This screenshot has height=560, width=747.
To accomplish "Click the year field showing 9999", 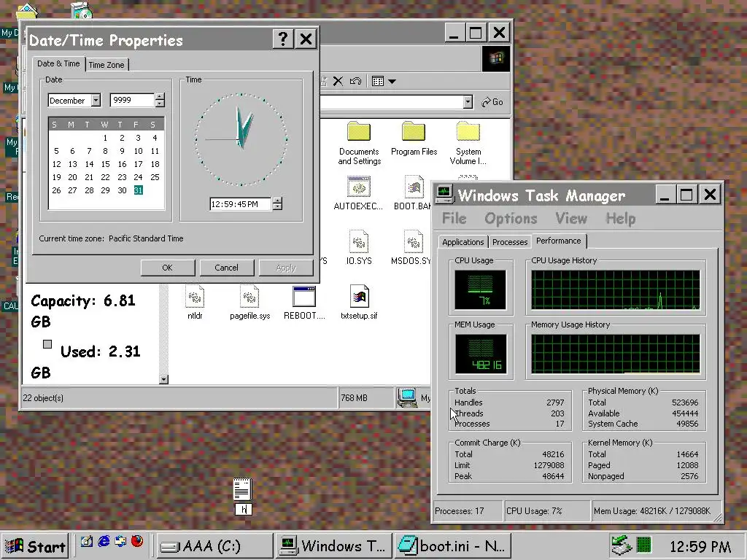I will point(132,101).
